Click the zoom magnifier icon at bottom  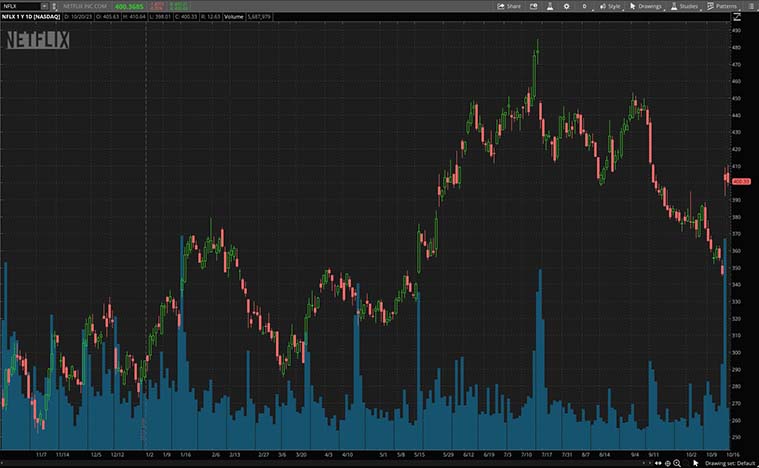[677, 463]
